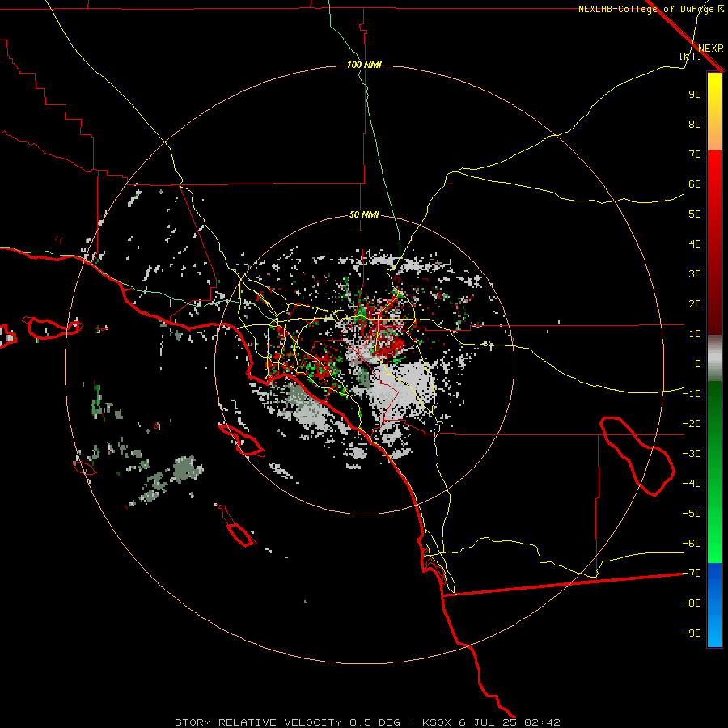Click the 40 value on velocity scale
The height and width of the screenshot is (728, 728).
click(x=695, y=243)
